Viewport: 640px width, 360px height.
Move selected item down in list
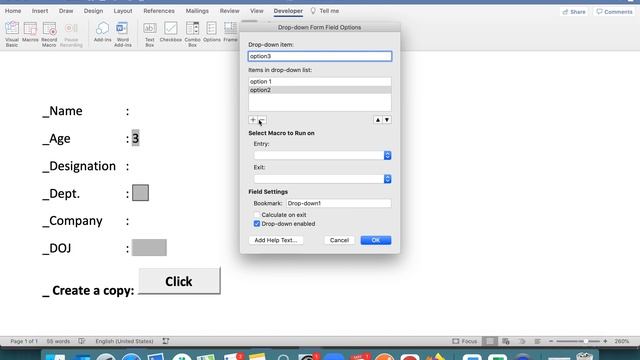[387, 120]
